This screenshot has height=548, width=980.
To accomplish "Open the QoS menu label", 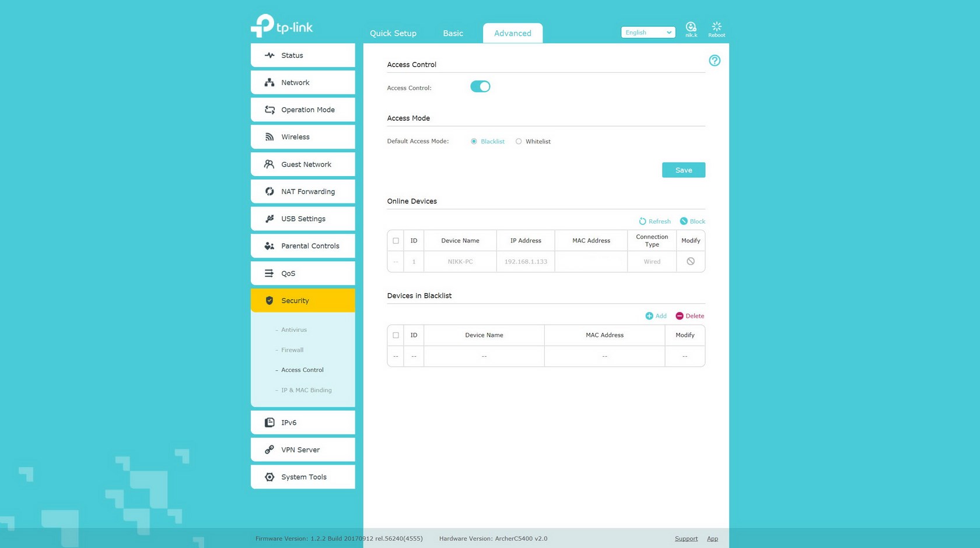I will coord(288,273).
